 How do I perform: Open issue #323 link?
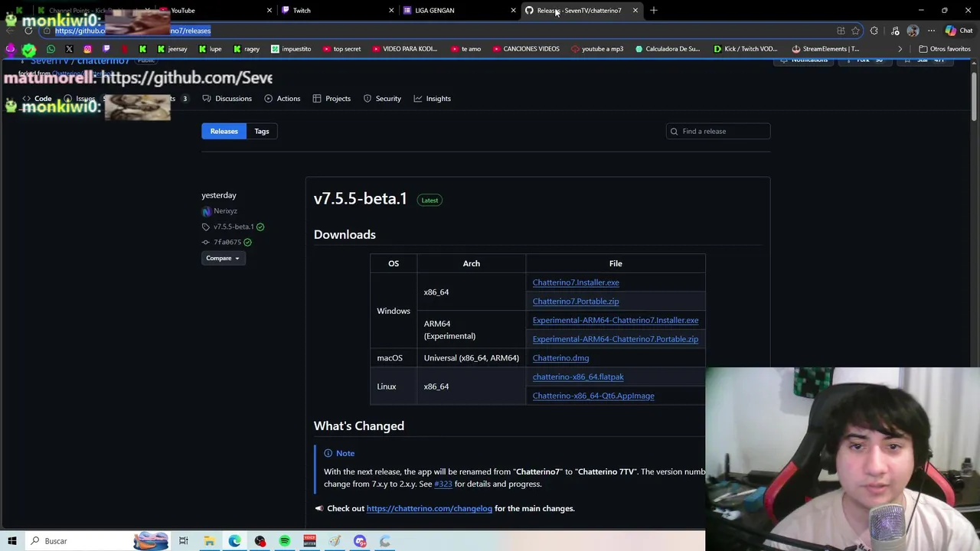(x=443, y=484)
